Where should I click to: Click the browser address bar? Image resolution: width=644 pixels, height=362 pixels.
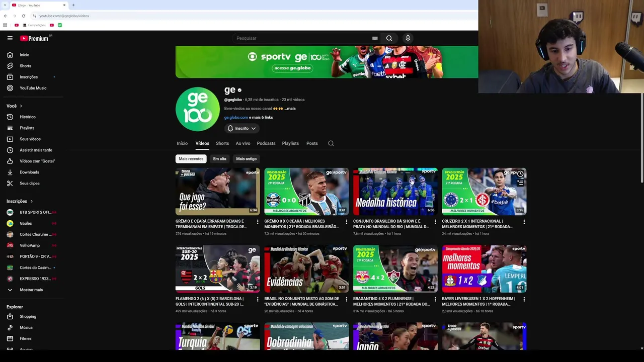[x=252, y=16]
